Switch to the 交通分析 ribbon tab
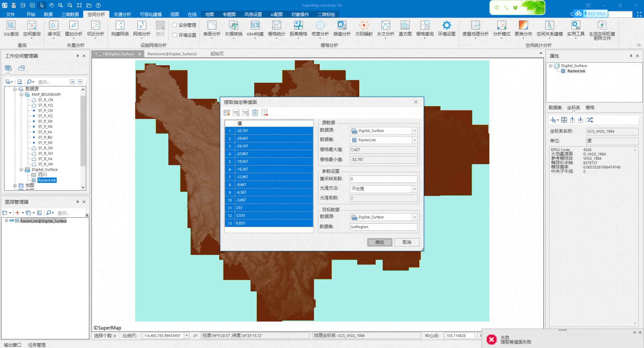 122,14
